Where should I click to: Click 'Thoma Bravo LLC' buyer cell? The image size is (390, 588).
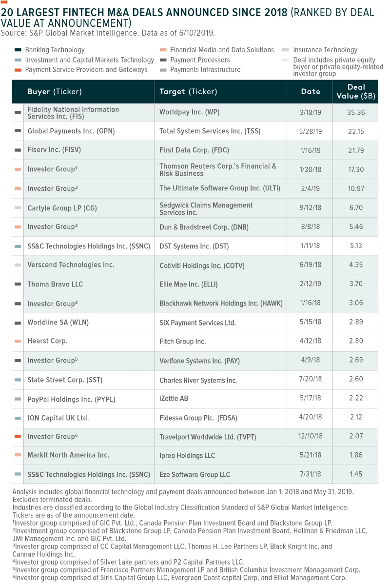[x=55, y=284]
